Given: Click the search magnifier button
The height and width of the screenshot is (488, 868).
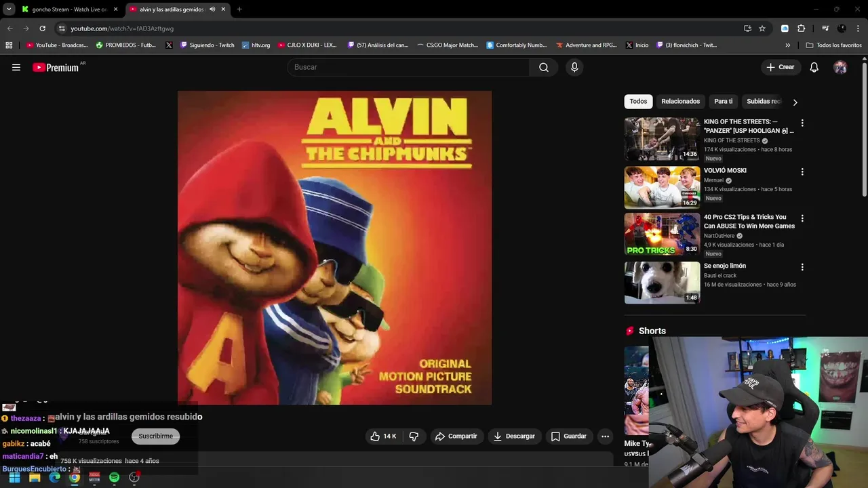Looking at the screenshot, I should 544,67.
